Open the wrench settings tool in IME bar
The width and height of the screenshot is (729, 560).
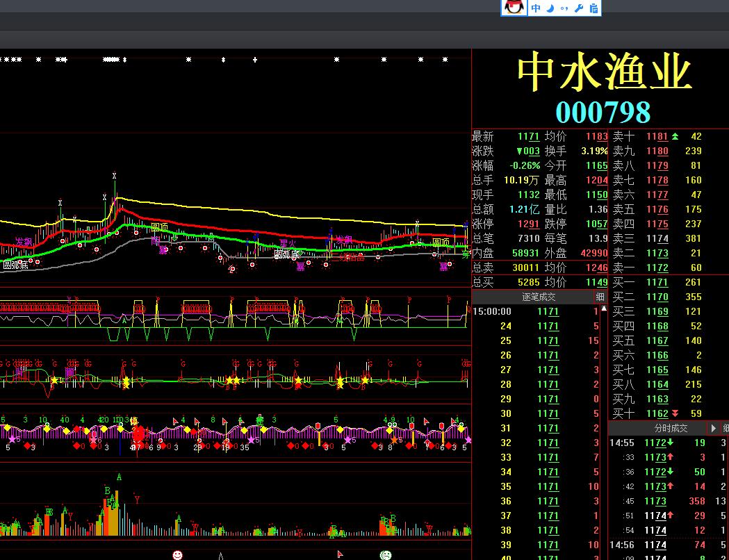[579, 8]
